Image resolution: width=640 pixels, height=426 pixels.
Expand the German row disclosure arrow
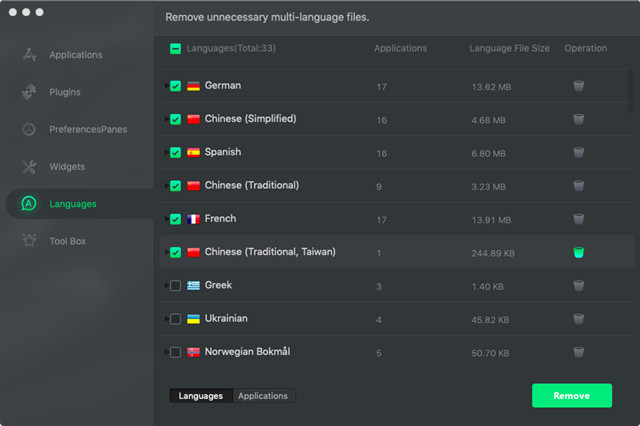tap(167, 86)
